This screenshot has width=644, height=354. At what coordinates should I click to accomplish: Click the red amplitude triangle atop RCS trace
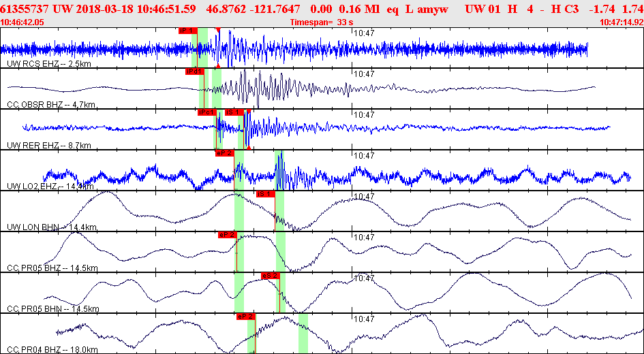pos(218,29)
